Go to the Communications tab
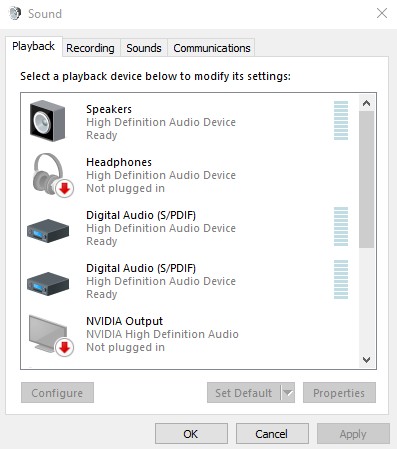The image size is (397, 449). (x=212, y=48)
